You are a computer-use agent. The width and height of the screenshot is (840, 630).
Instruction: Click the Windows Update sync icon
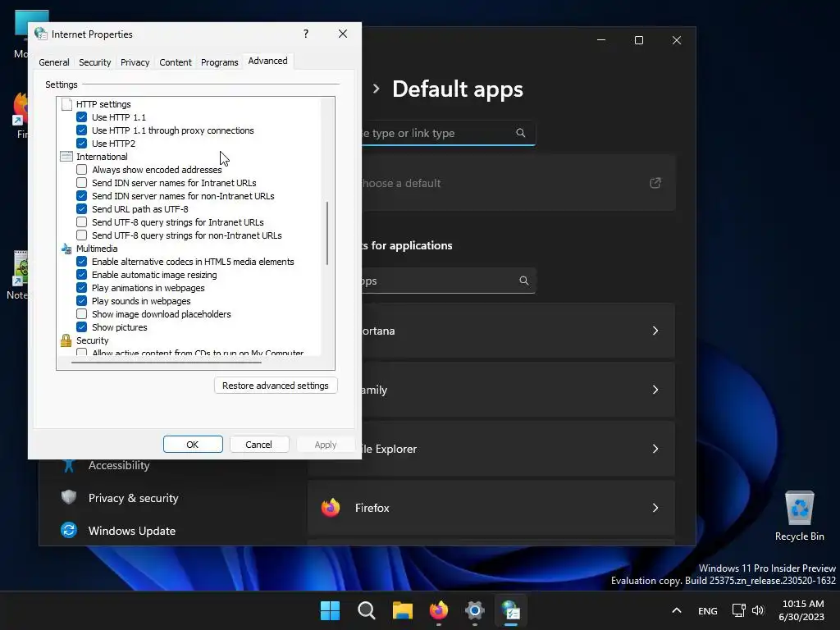click(x=69, y=531)
